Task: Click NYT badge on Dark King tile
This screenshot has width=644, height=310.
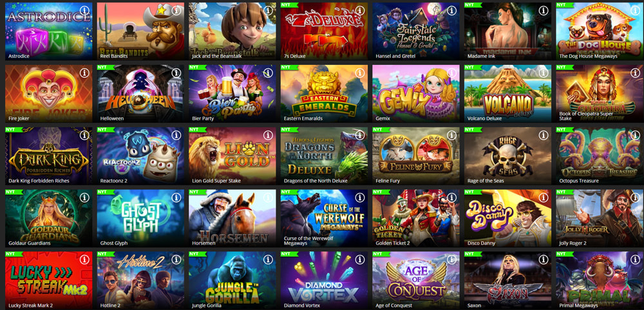Action: pyautogui.click(x=14, y=129)
